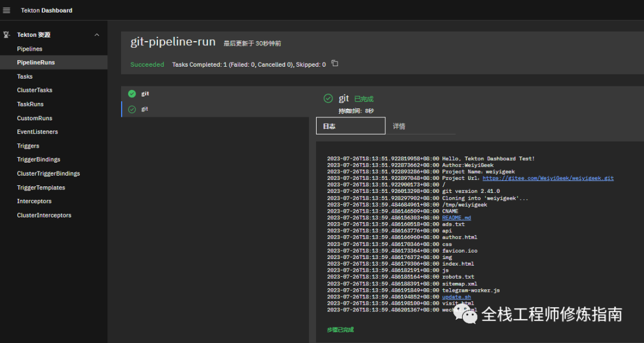Select the bold git task row

point(215,94)
